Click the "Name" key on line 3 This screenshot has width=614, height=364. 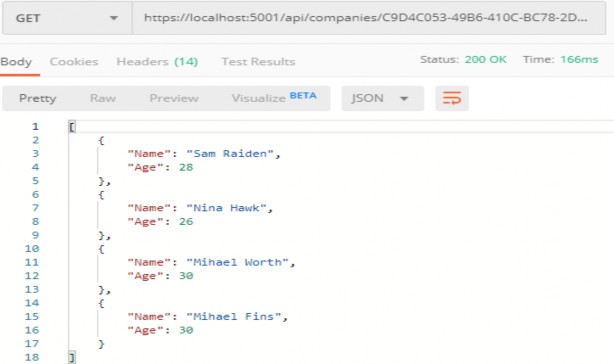tap(149, 153)
